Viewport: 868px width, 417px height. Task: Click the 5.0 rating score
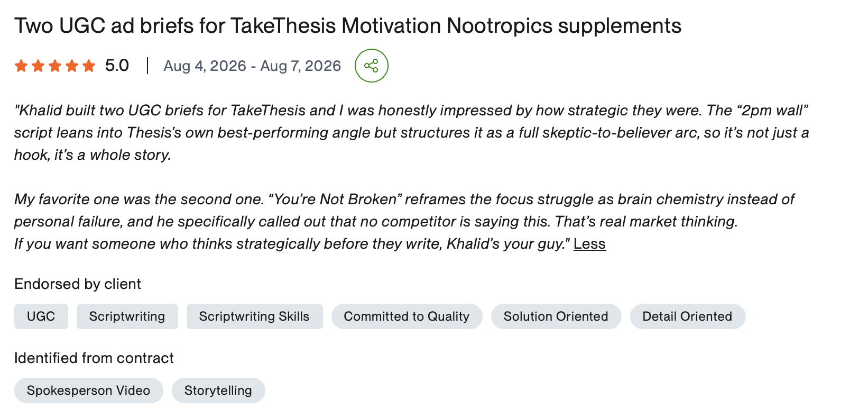tap(117, 66)
